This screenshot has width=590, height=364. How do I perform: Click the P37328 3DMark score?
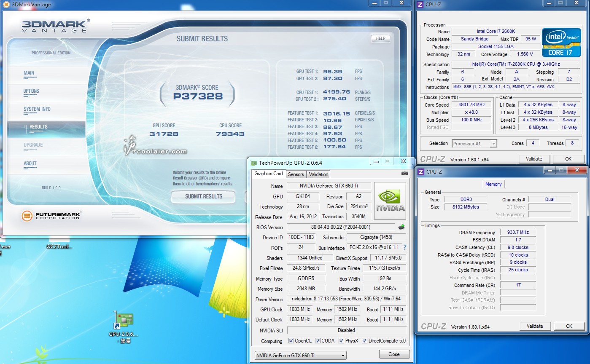click(198, 96)
